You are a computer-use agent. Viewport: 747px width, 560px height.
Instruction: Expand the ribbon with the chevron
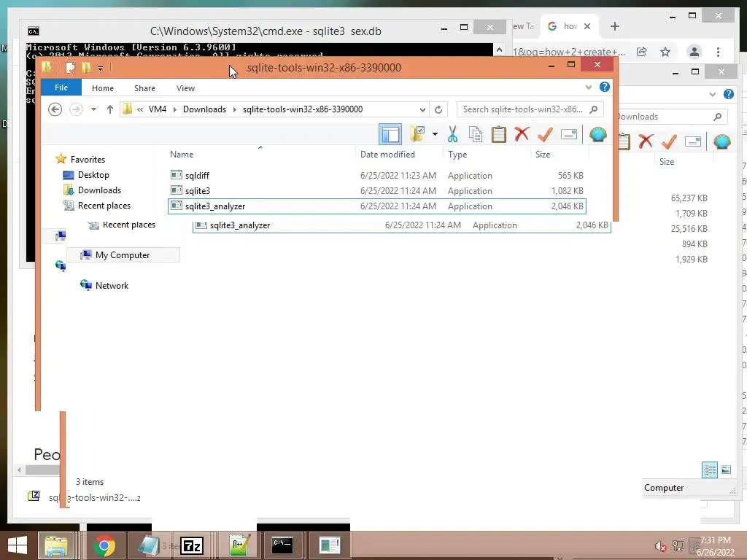coord(589,87)
